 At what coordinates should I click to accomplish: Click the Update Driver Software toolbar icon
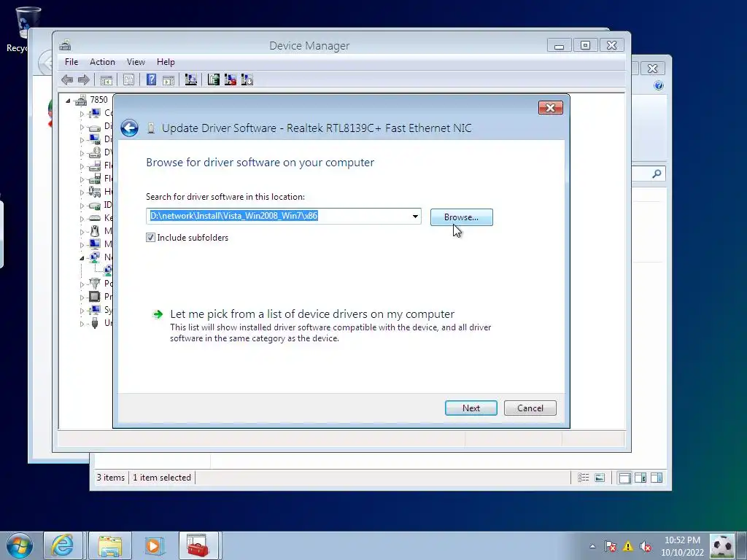(x=214, y=79)
